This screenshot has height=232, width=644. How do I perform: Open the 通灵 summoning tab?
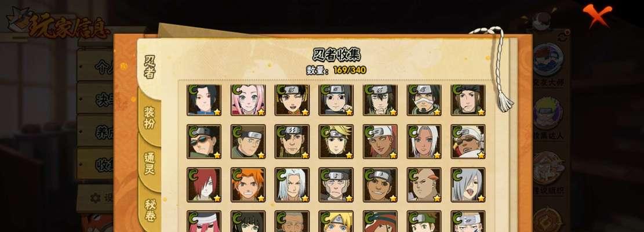[150, 163]
